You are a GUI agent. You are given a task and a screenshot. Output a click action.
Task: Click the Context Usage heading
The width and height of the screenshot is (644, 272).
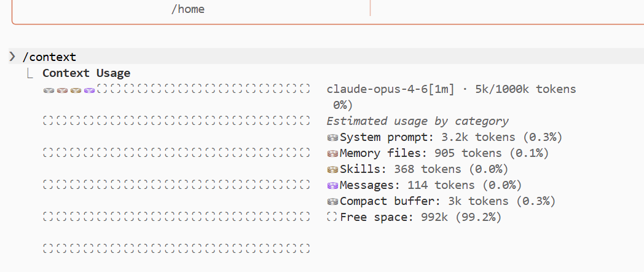coord(86,73)
